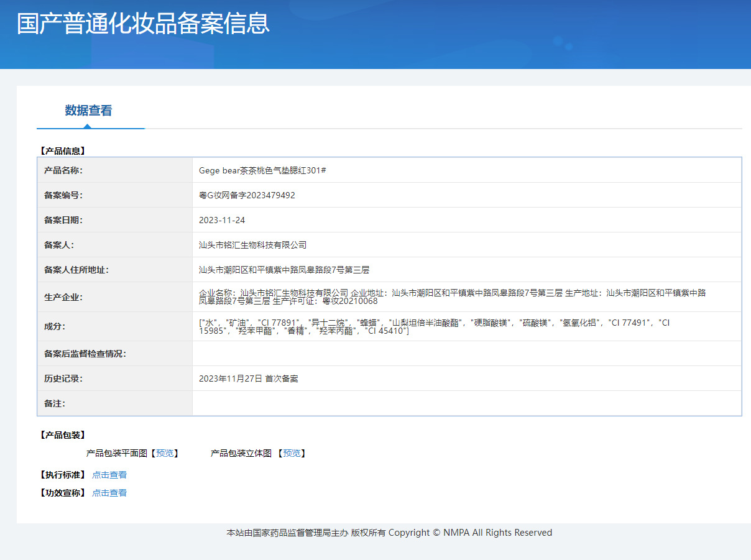Select the filer name 汕头市铭汇生物科技有限公司

pos(252,245)
